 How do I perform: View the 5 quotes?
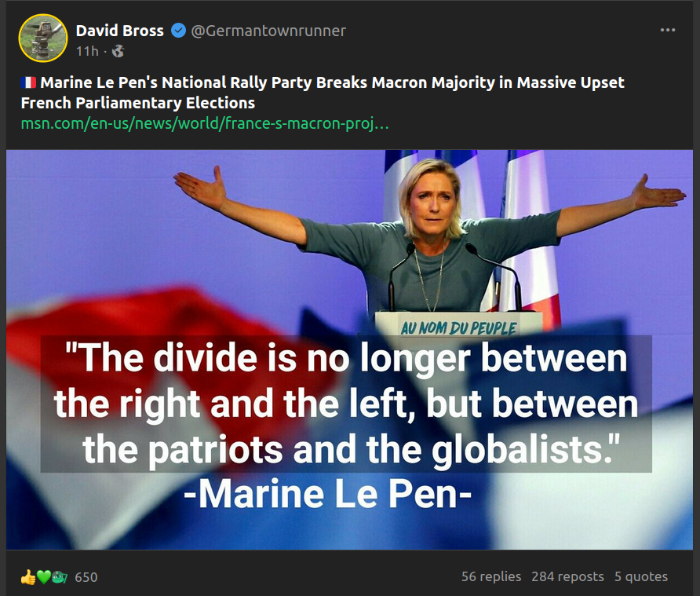tap(641, 577)
